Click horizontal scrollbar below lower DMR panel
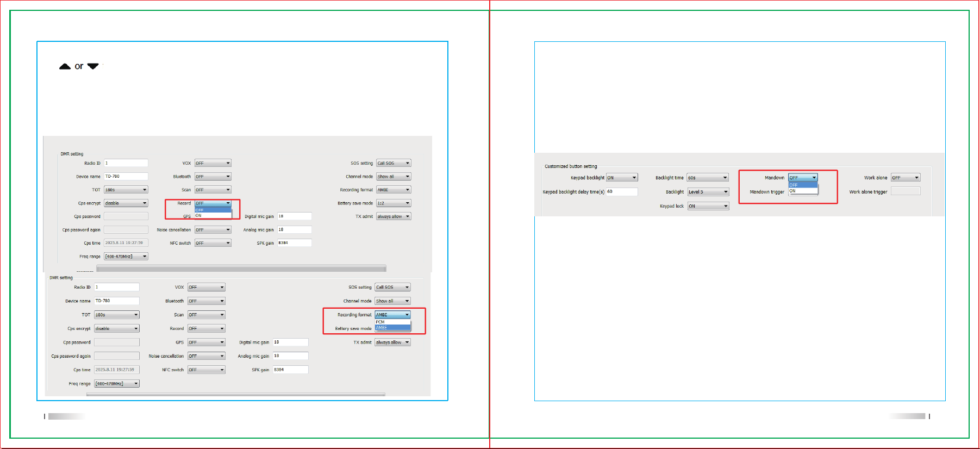The image size is (980, 449). 236,394
